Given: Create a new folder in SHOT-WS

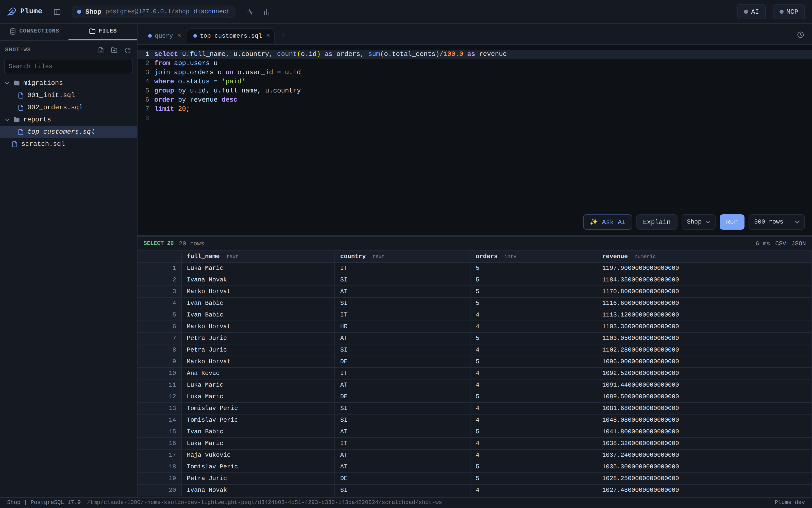Looking at the screenshot, I should [x=114, y=50].
